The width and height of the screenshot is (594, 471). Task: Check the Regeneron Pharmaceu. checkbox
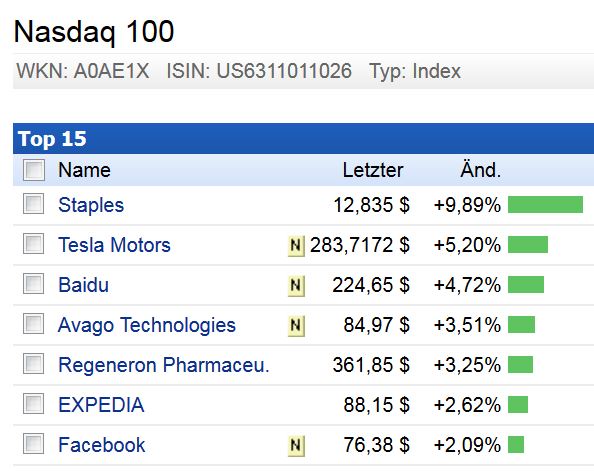(33, 363)
